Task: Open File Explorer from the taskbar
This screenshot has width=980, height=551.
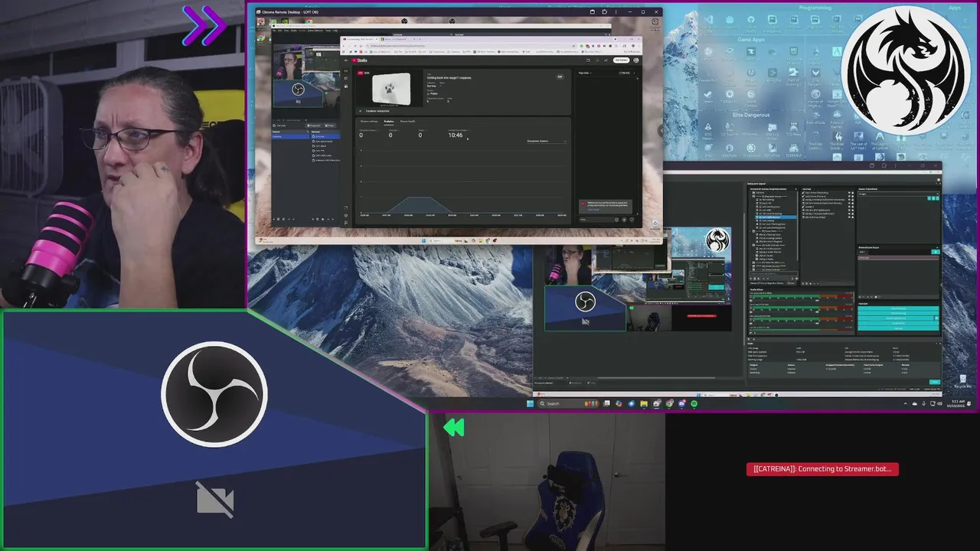Action: point(644,403)
